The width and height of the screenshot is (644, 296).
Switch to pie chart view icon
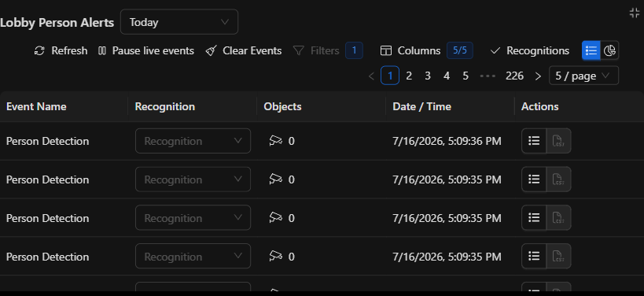(x=609, y=50)
